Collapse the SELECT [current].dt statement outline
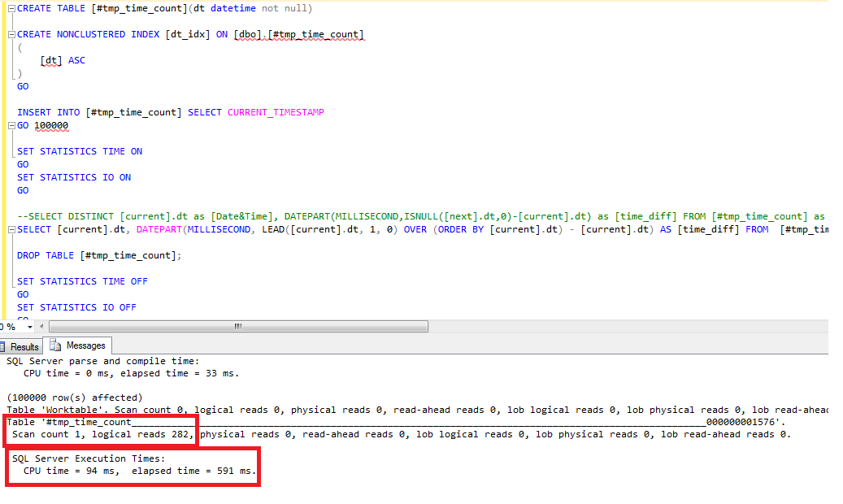843x504 pixels. (x=11, y=230)
